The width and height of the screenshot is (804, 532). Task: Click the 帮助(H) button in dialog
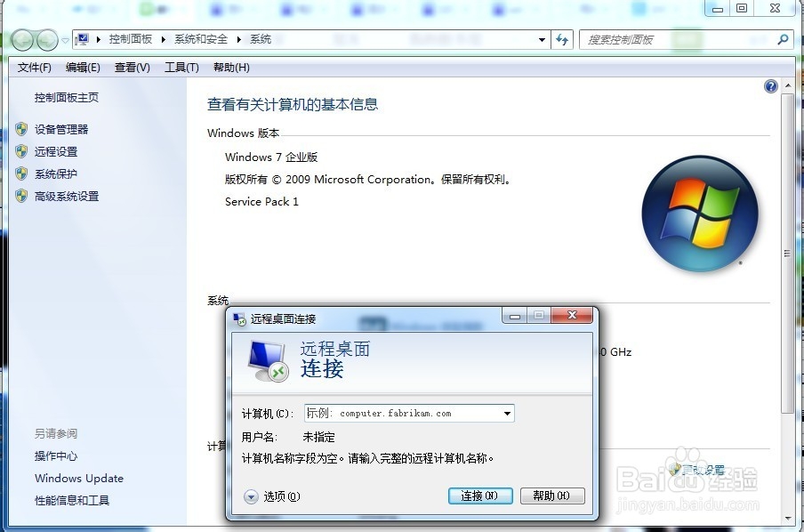pyautogui.click(x=552, y=496)
